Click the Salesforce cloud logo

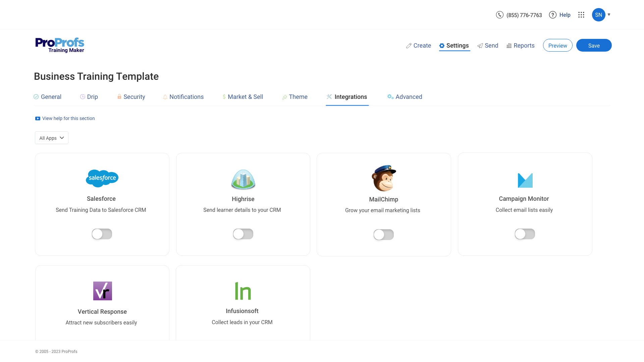click(x=102, y=178)
